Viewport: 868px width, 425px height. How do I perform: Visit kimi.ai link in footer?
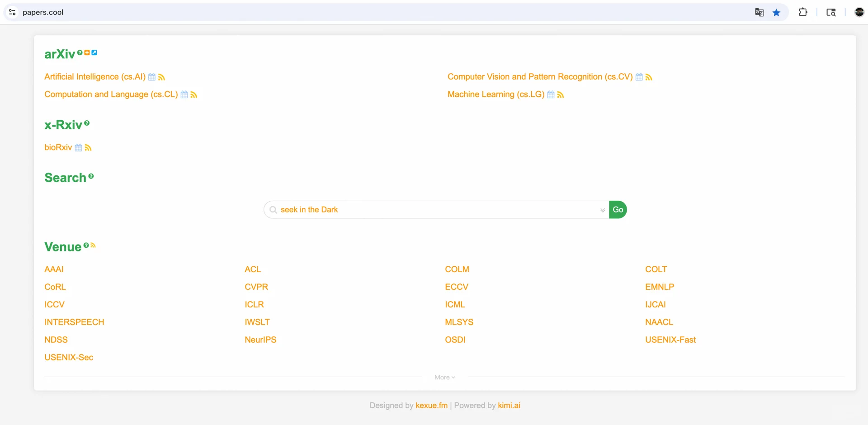(509, 406)
